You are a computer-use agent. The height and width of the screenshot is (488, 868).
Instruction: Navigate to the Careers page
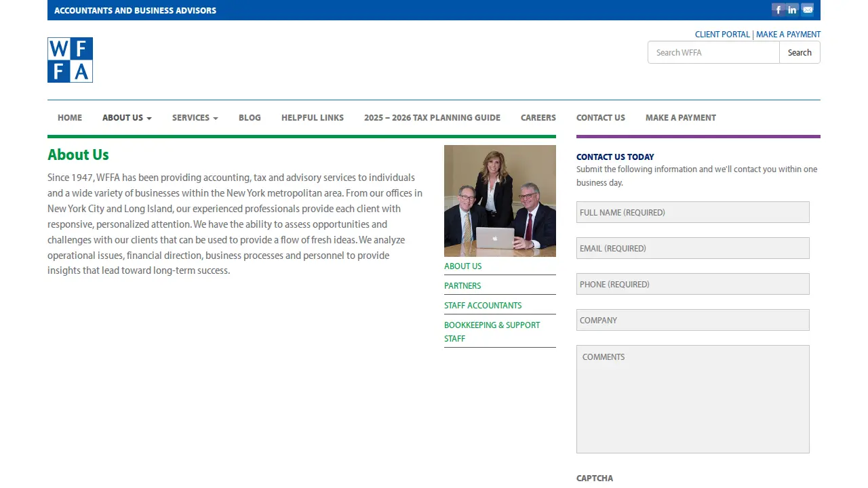point(538,118)
